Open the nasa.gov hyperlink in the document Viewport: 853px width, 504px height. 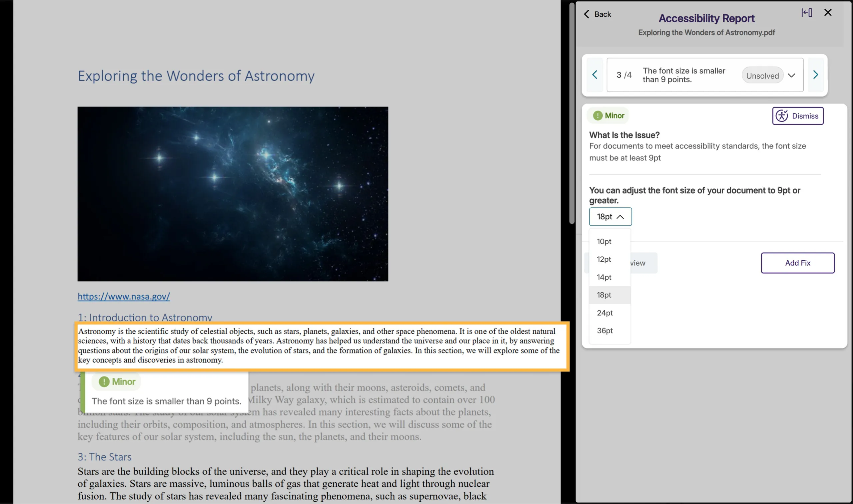pyautogui.click(x=124, y=296)
